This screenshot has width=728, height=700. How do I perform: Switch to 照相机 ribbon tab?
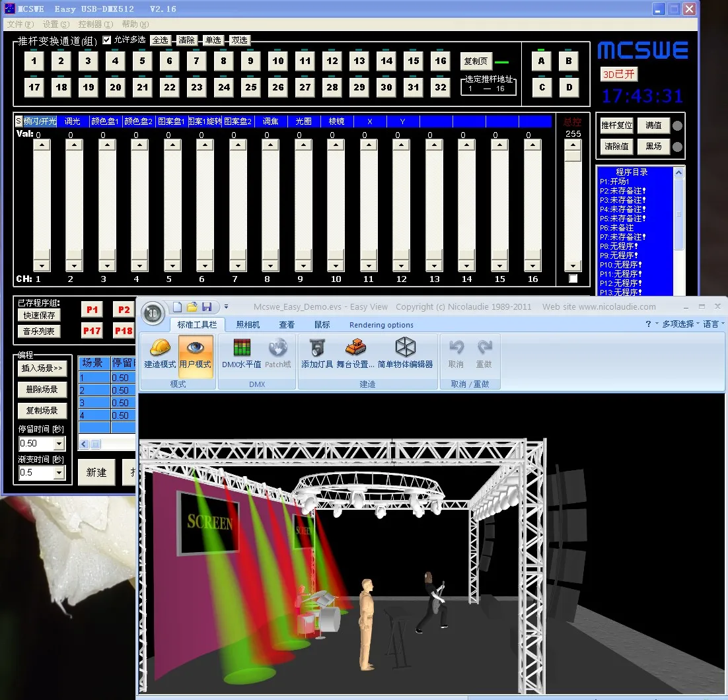248,325
